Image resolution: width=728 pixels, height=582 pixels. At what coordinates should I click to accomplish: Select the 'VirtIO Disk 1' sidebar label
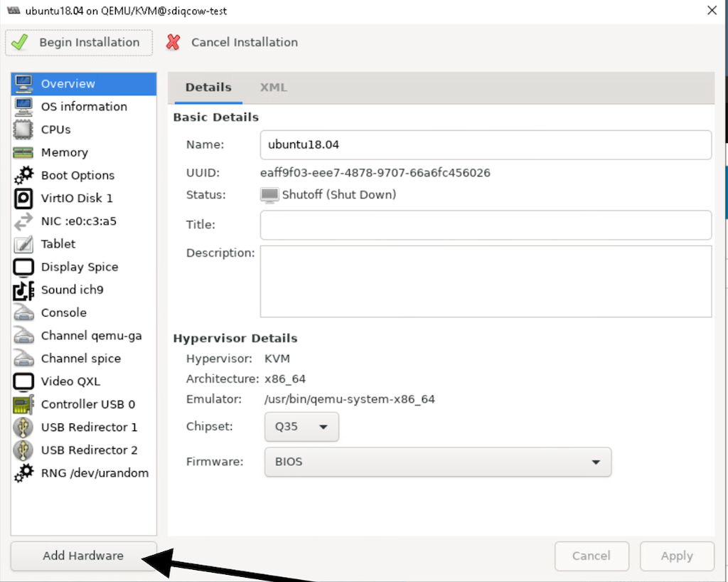77,199
